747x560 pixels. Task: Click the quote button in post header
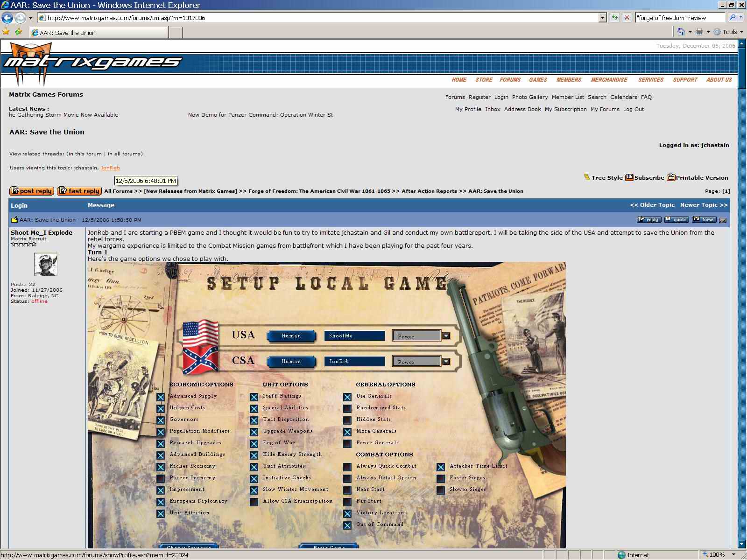tap(677, 219)
